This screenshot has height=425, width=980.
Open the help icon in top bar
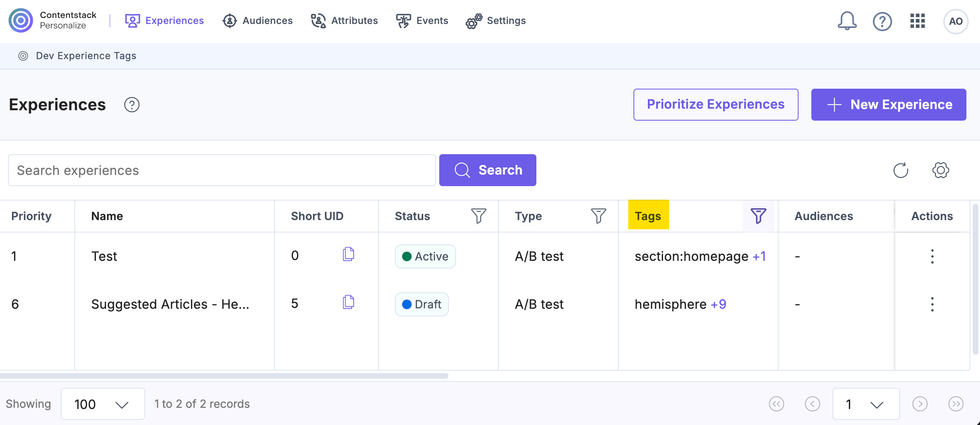pos(882,21)
